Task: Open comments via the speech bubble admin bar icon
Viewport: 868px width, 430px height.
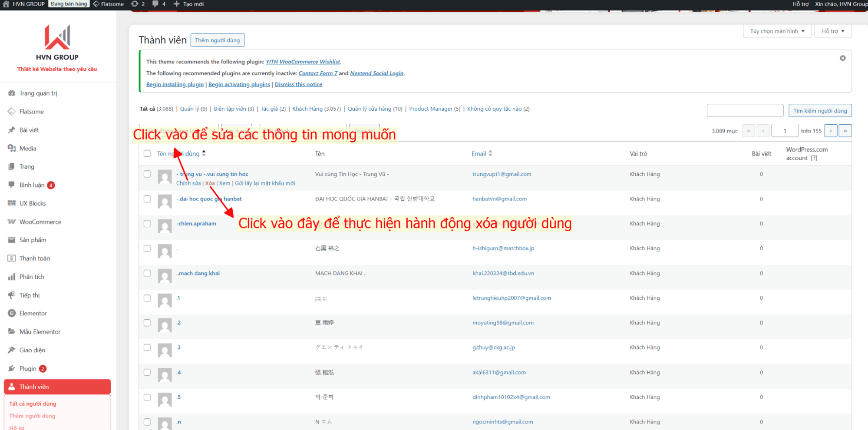Action: click(x=155, y=3)
